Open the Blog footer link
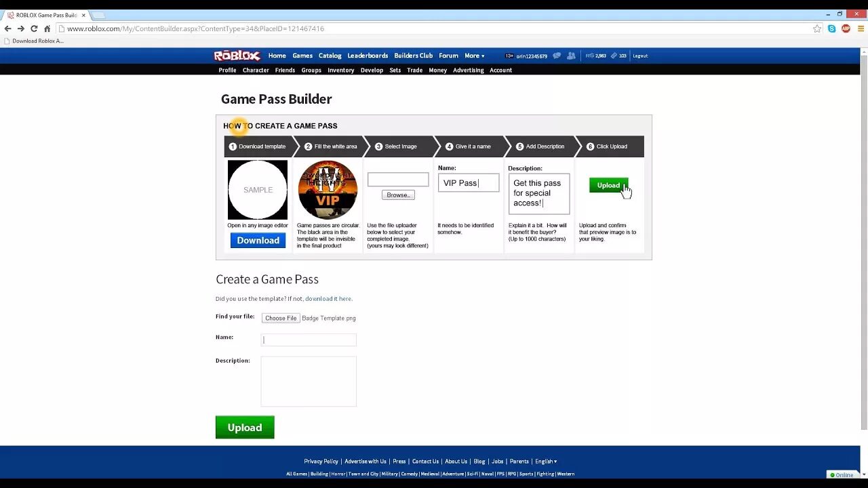Image resolution: width=868 pixels, height=488 pixels. [x=479, y=461]
